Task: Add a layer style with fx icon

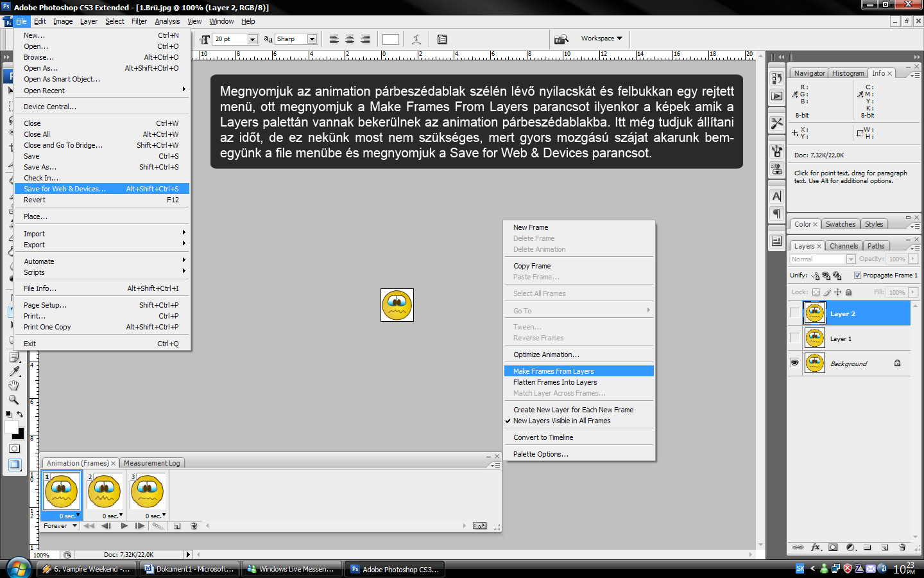Action: pyautogui.click(x=816, y=548)
